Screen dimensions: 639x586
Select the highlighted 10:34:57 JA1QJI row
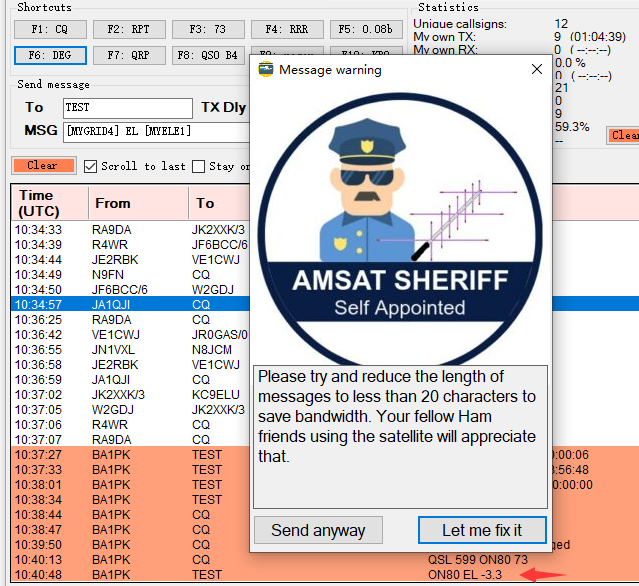point(130,305)
